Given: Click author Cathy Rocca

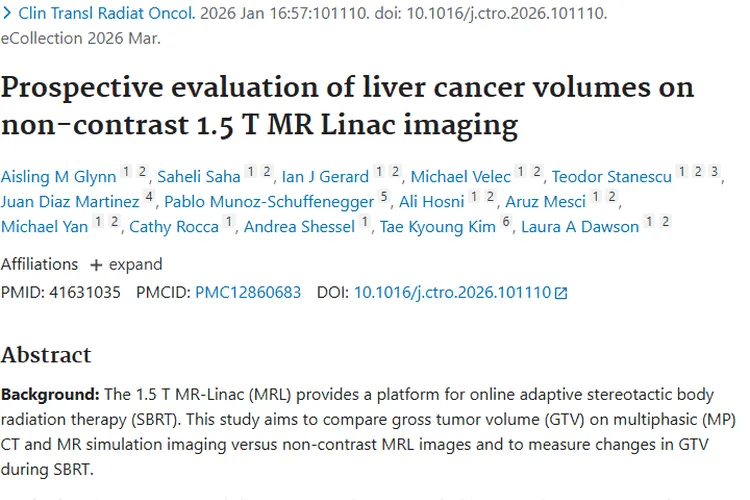Looking at the screenshot, I should pos(174,227).
